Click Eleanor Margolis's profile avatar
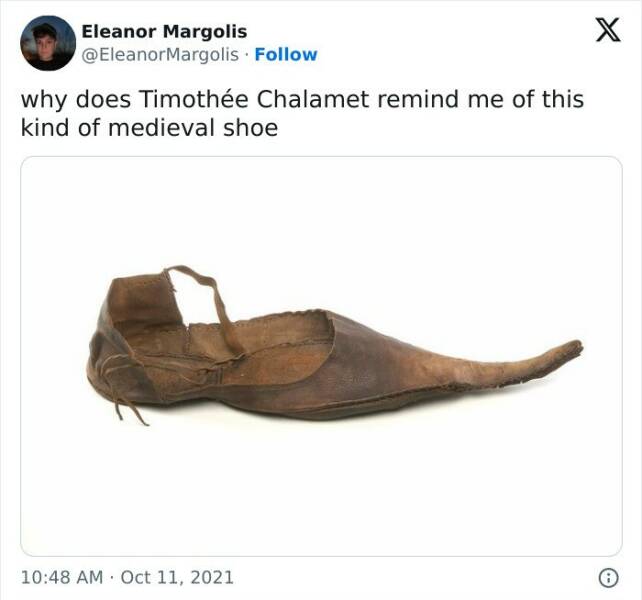The image size is (642, 600). tap(48, 43)
